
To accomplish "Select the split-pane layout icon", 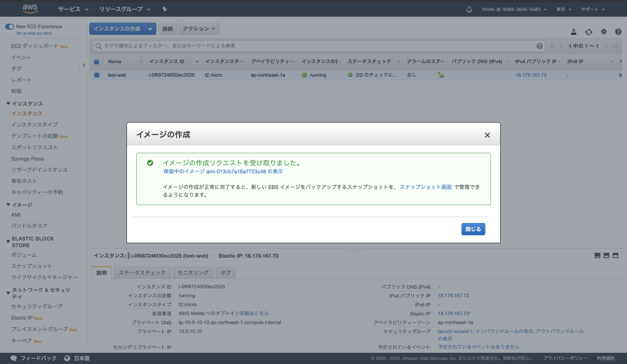I will tap(606, 256).
